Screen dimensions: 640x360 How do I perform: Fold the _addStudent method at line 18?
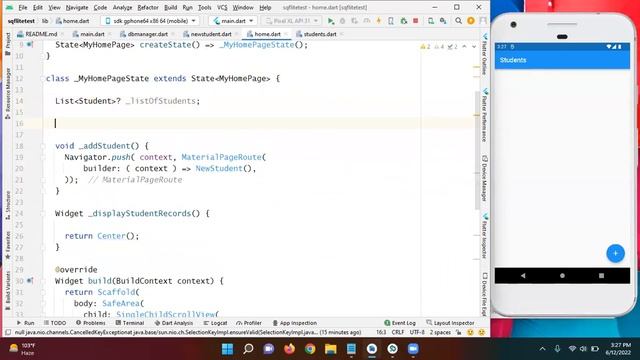(43, 146)
